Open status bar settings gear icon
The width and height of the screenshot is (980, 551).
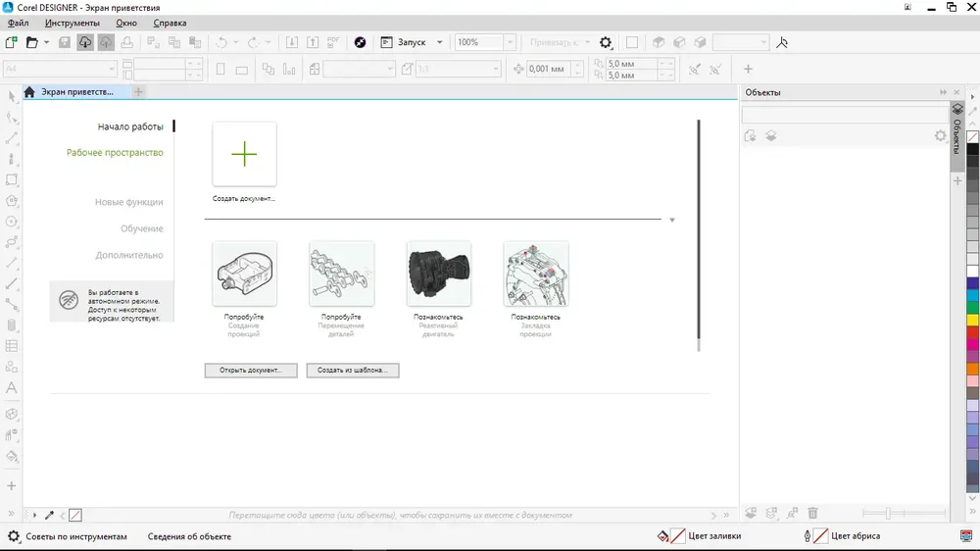[x=14, y=536]
